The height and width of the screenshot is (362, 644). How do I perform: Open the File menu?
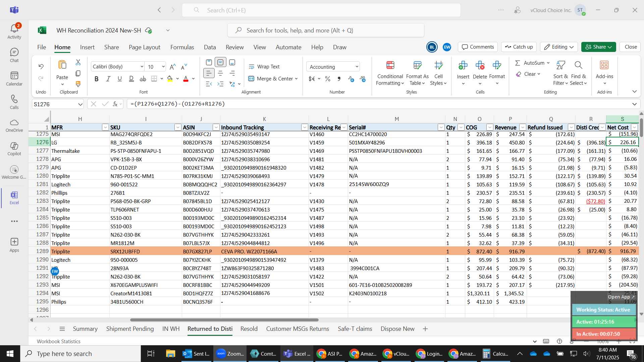click(42, 47)
